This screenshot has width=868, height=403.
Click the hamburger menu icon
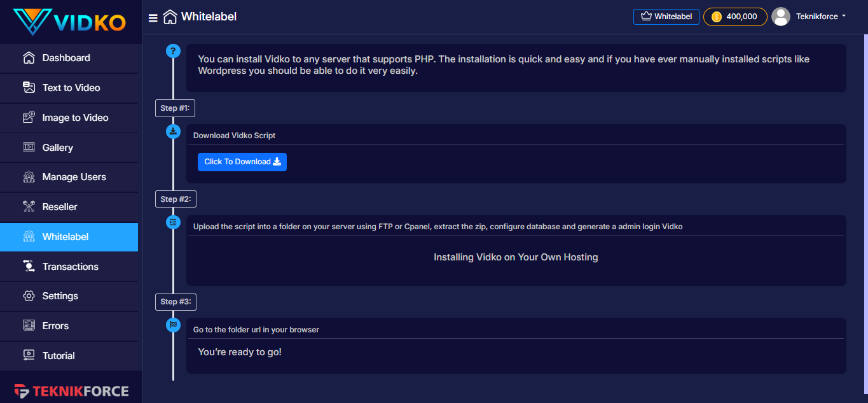point(153,18)
